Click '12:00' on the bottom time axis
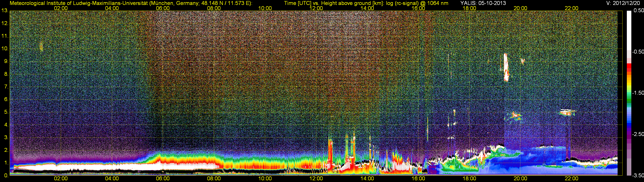This screenshot has width=644, height=182. 316,179
